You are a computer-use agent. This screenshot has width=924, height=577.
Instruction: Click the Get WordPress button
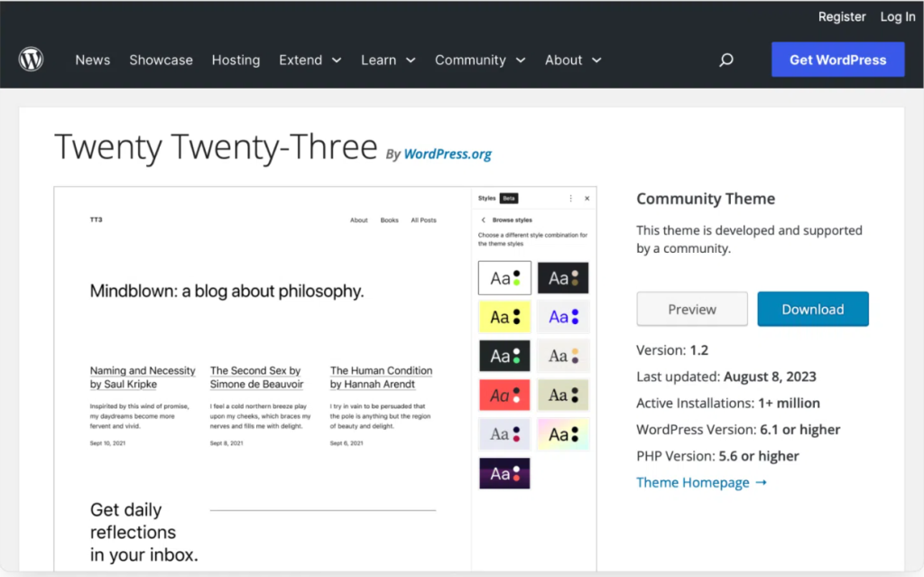(838, 60)
